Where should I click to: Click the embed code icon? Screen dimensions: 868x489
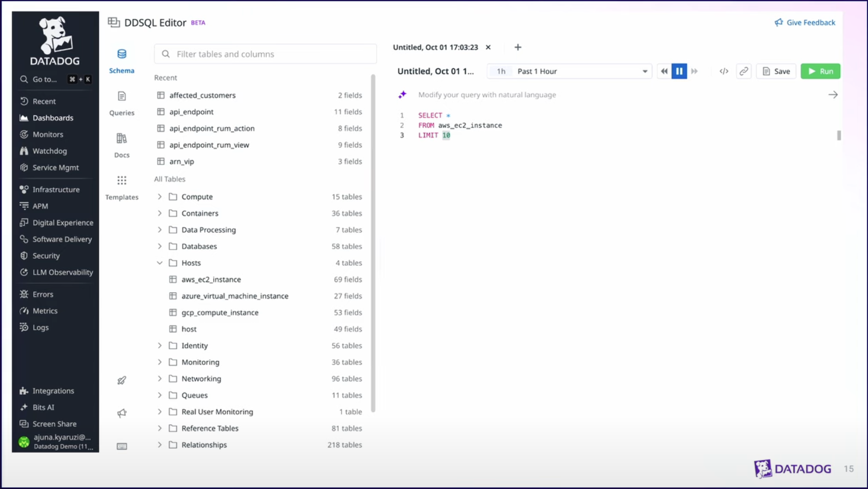[724, 71]
